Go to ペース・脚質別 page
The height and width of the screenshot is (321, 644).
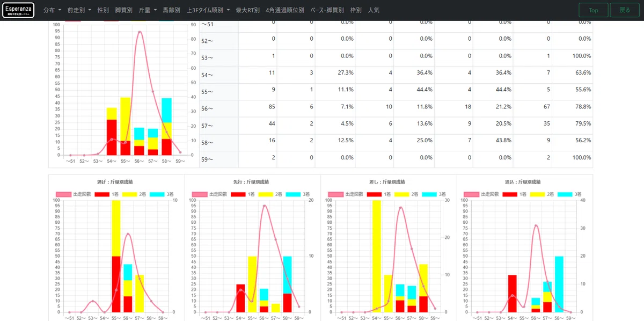pyautogui.click(x=327, y=10)
